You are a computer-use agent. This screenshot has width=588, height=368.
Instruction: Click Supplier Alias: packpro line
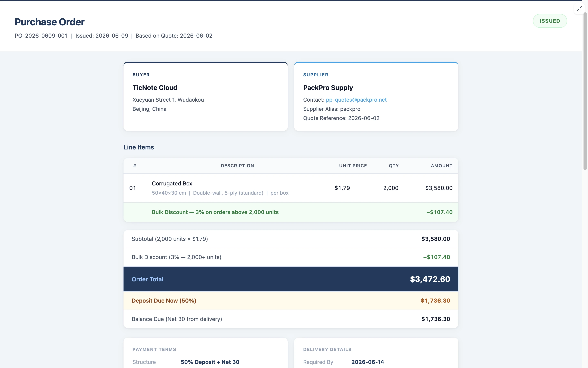click(x=332, y=109)
